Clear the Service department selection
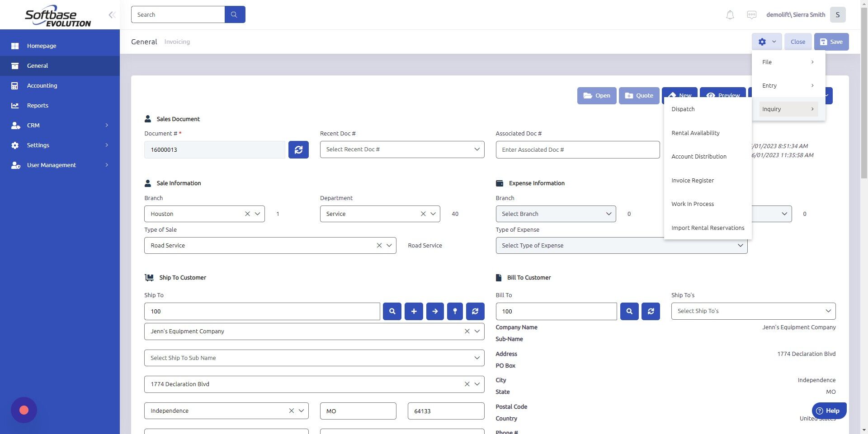Screen dimensions: 868x434 [x=423, y=214]
